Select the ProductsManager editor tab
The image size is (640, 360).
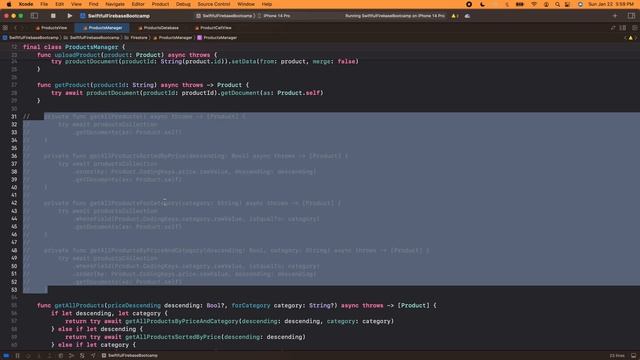[102, 28]
